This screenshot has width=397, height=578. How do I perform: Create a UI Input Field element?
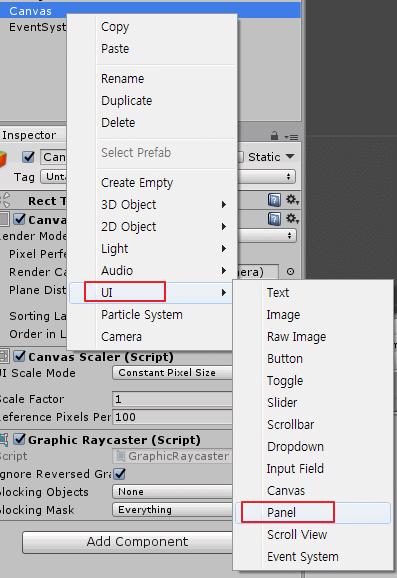pos(313,469)
